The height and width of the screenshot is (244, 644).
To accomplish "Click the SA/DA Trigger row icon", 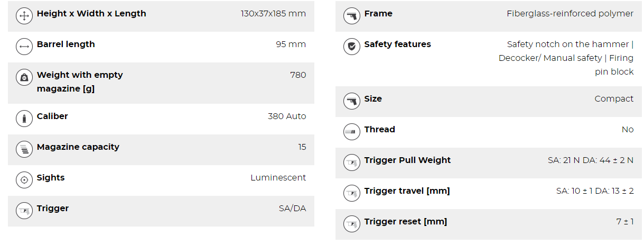I will (x=24, y=211).
